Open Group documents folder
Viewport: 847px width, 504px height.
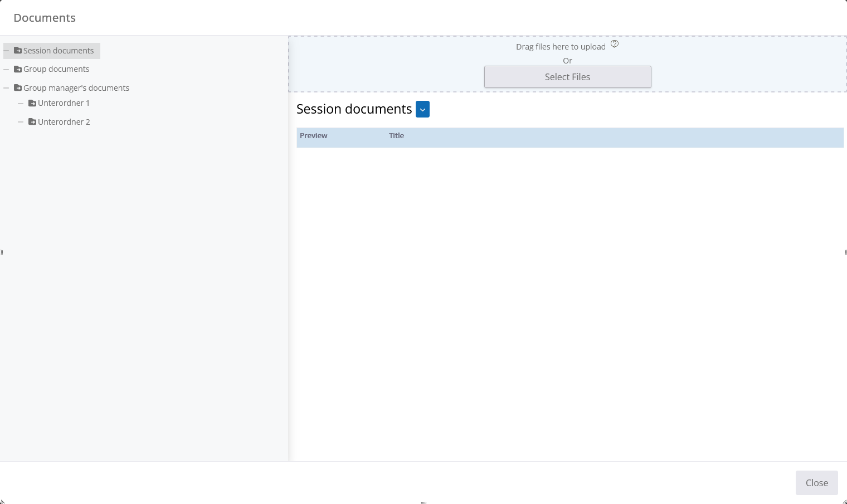point(56,69)
